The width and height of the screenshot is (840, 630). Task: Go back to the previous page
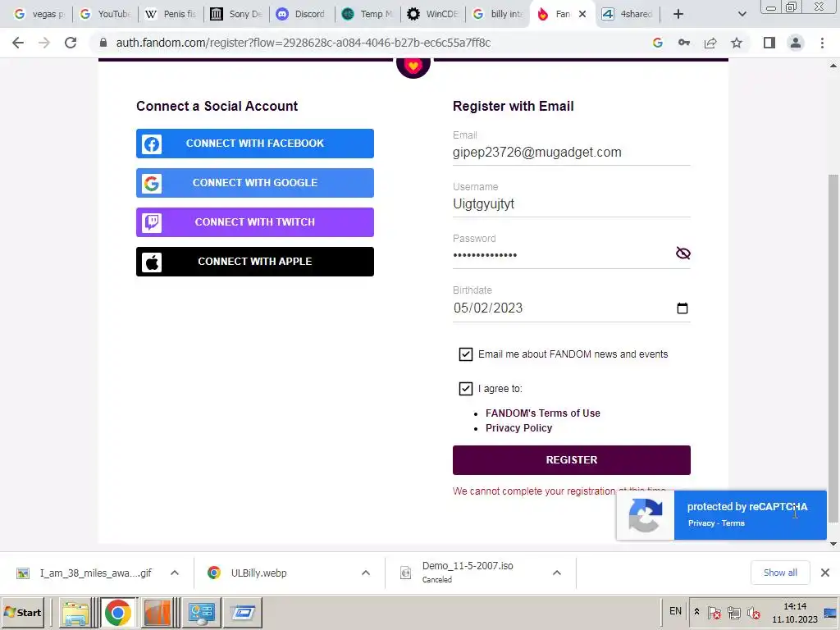[18, 43]
